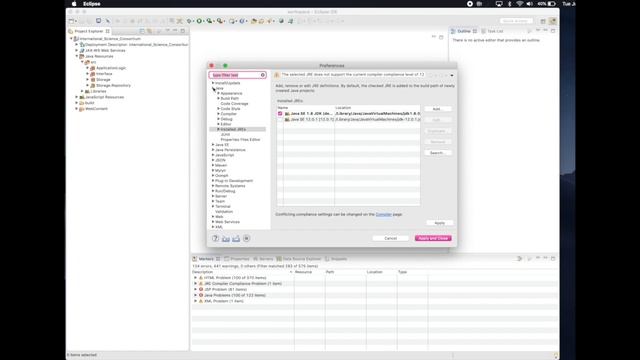Viewport: 640px width, 360px height.
Task: Expand the JavaScript Resources node in Project Explorer
Action: coord(76,97)
